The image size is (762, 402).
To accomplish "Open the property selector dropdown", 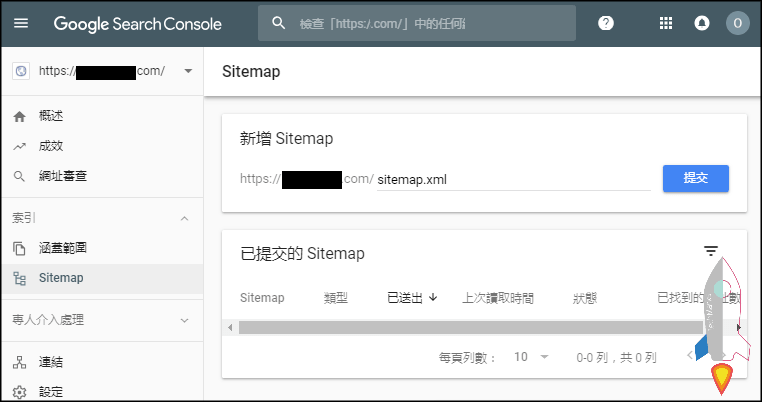I will tap(188, 71).
